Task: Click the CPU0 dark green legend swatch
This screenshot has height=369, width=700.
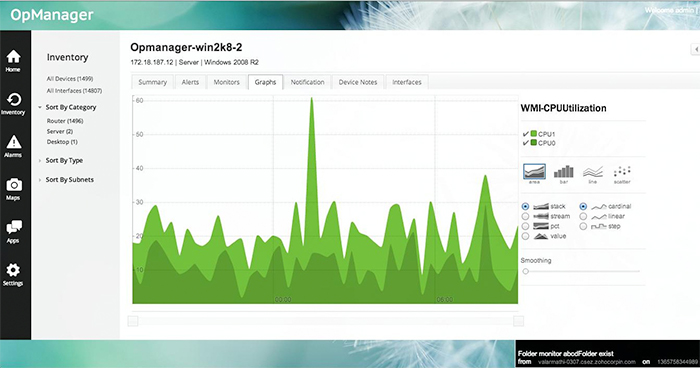Action: [533, 143]
